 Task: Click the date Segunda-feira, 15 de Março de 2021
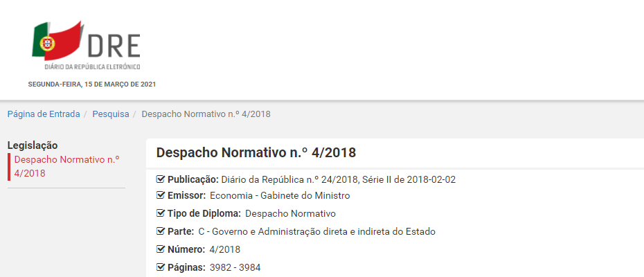click(x=92, y=84)
